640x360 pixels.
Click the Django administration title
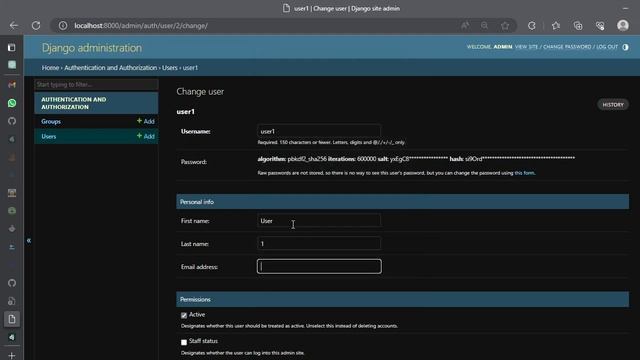point(92,48)
